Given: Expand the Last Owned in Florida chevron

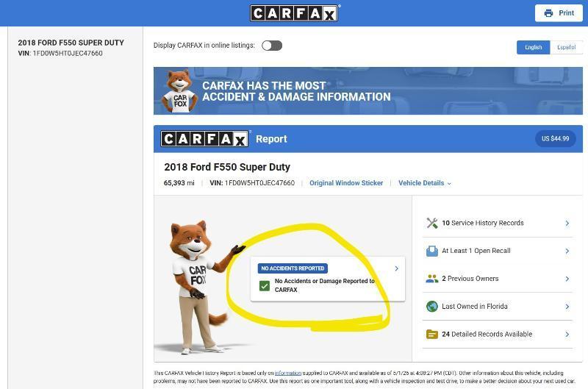Looking at the screenshot, I should pos(567,307).
